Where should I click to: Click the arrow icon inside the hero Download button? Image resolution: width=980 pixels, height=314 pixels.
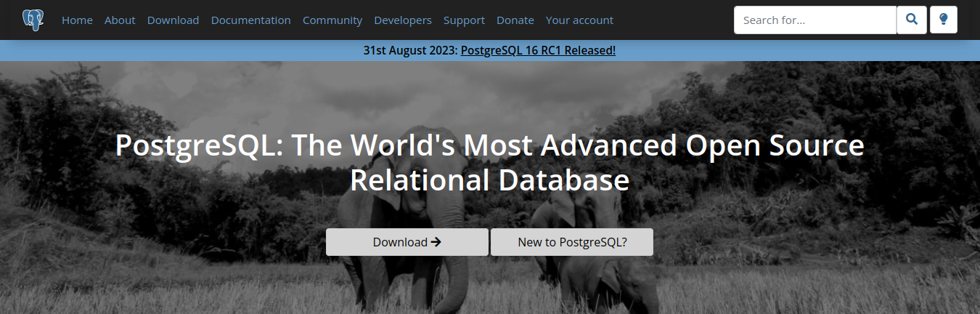[436, 242]
